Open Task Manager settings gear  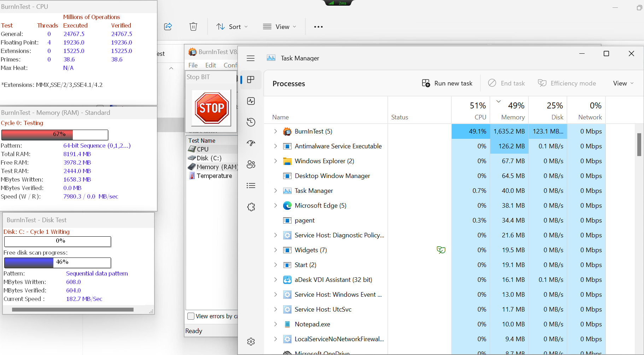(251, 342)
